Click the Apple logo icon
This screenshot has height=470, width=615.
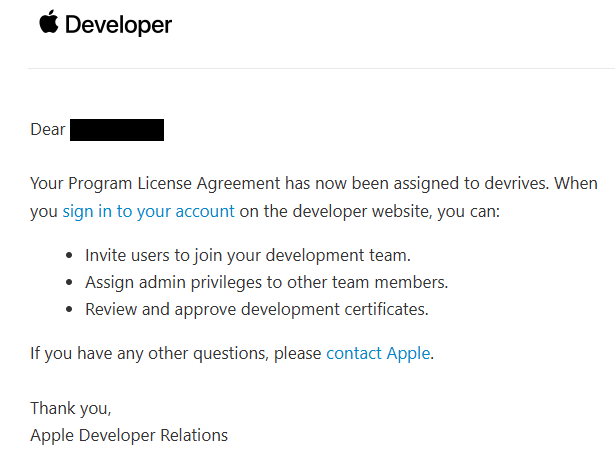(x=49, y=22)
